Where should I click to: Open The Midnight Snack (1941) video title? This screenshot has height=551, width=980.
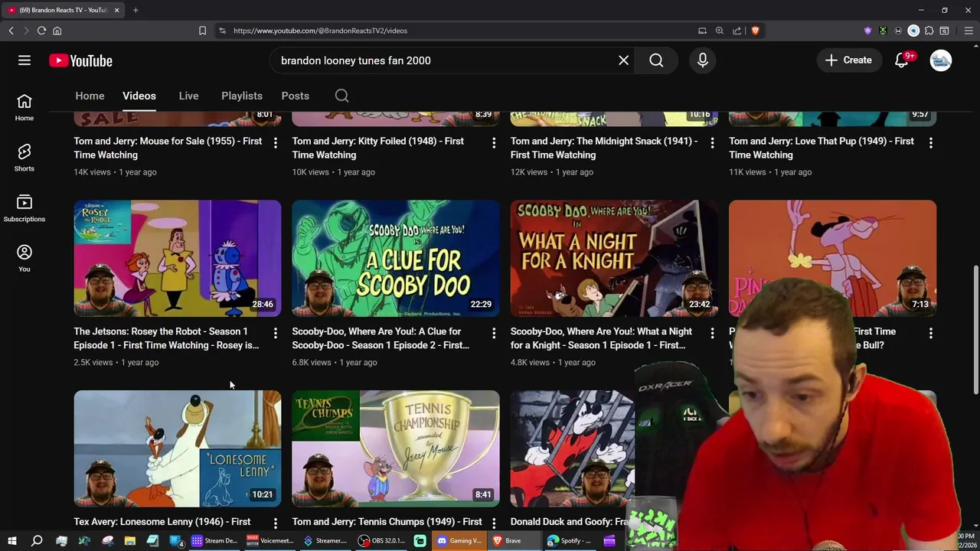tap(604, 148)
